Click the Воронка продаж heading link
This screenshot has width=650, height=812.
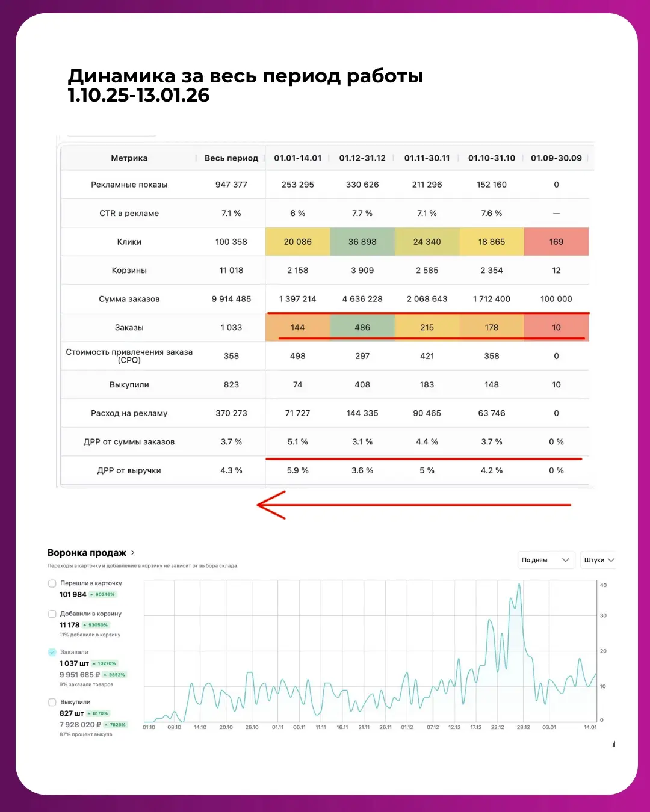coord(87,553)
